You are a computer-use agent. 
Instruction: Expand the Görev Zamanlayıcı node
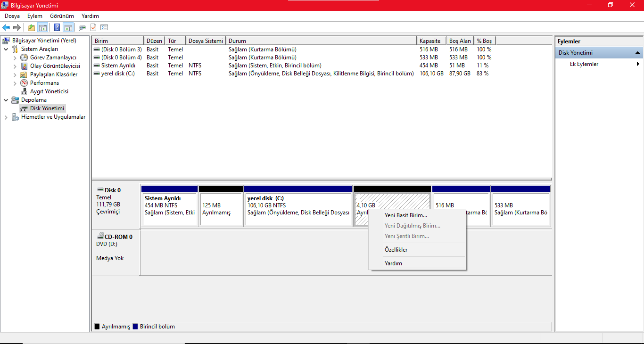pyautogui.click(x=15, y=57)
